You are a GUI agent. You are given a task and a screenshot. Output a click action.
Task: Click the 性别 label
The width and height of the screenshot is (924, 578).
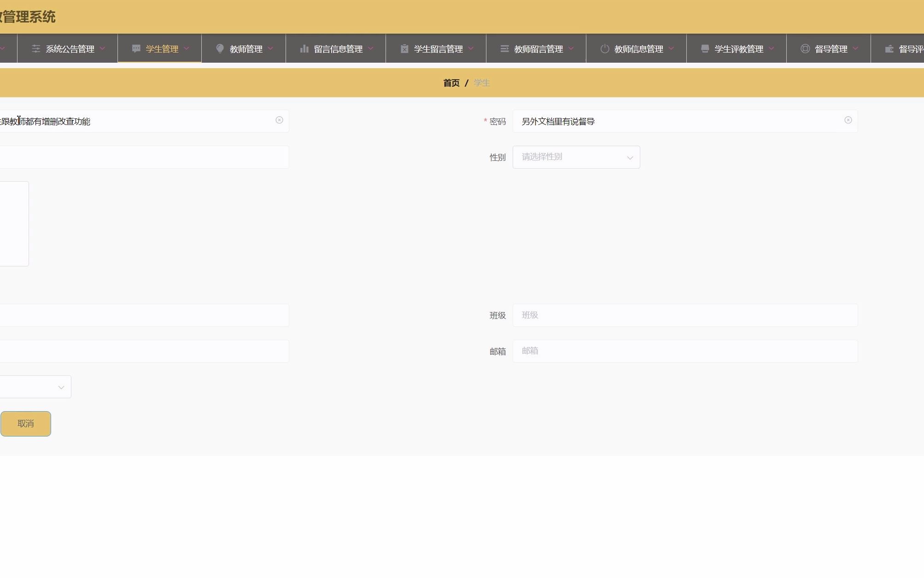[x=497, y=158]
